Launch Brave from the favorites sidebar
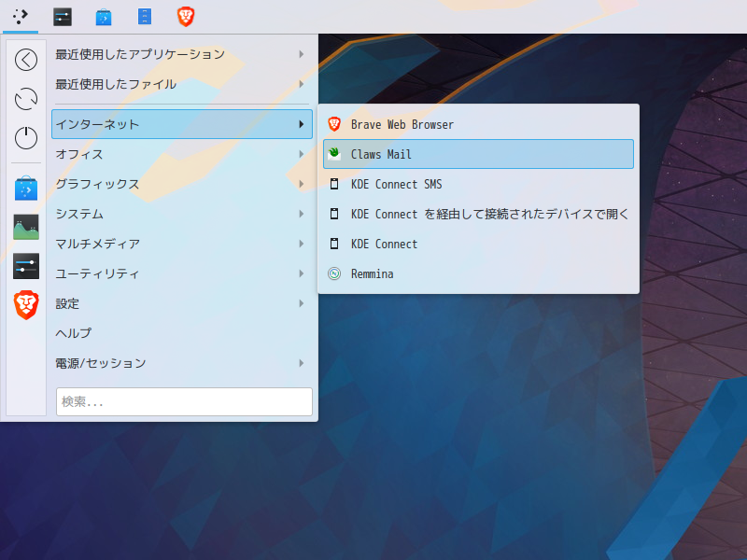The height and width of the screenshot is (560, 747). tap(26, 305)
